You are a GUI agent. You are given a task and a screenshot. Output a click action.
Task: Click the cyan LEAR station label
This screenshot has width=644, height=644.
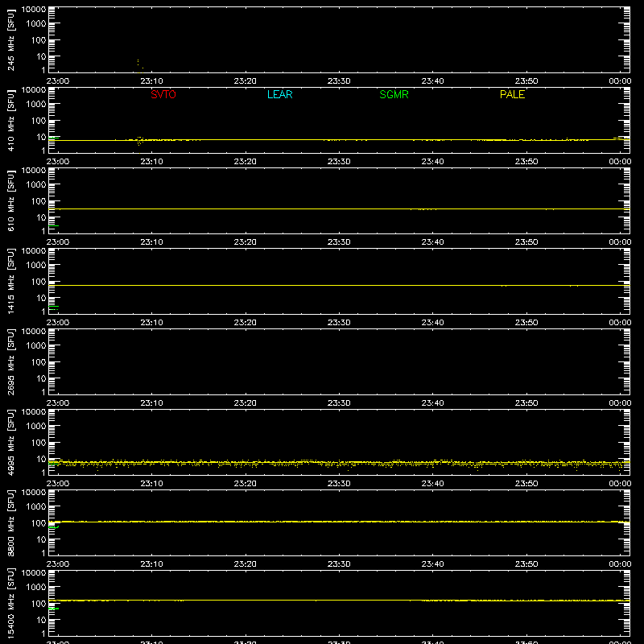279,94
